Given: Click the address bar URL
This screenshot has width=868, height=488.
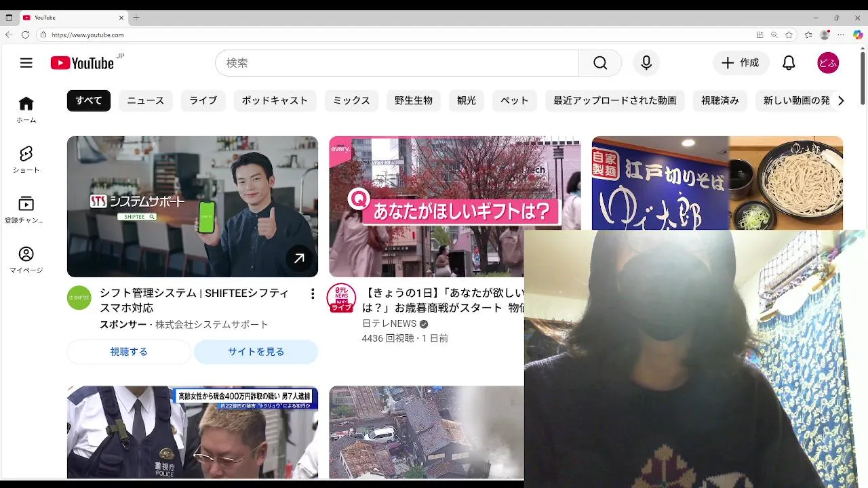Looking at the screenshot, I should pyautogui.click(x=87, y=35).
